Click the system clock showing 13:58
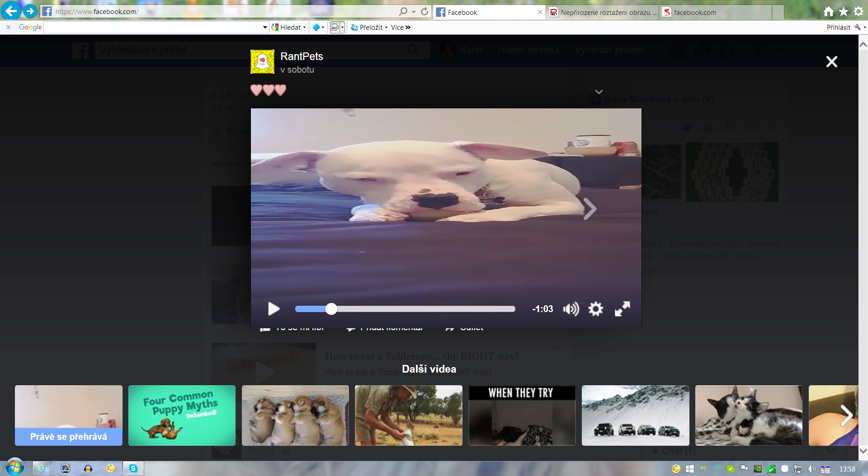This screenshot has height=476, width=868. pyautogui.click(x=847, y=469)
